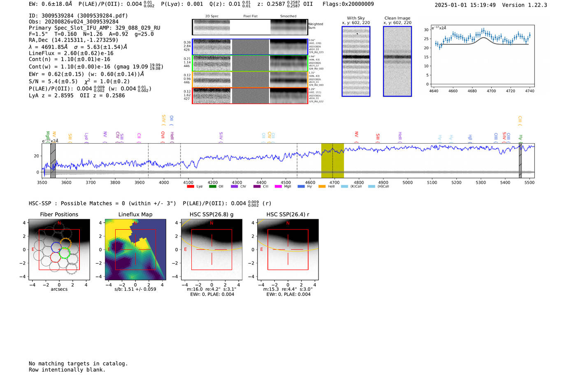The height and width of the screenshot is (392, 576).
Task: Click the timestamp 2025-01-01 15:19:49
Action: click(465, 5)
